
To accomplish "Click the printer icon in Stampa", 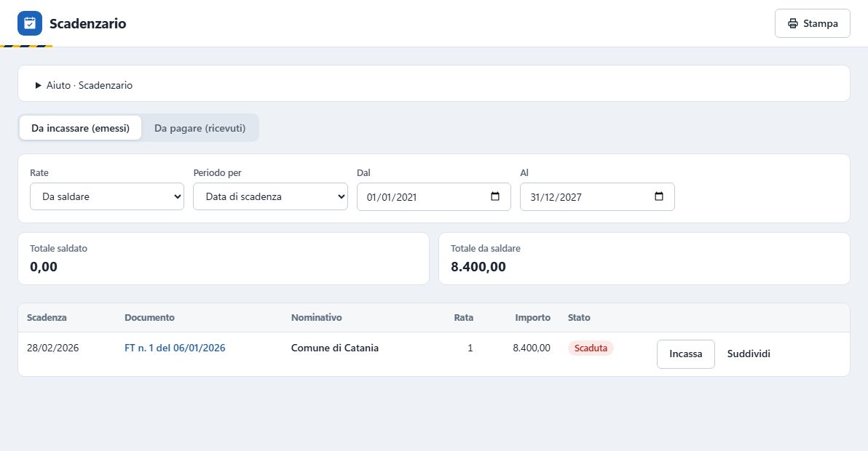I will coord(793,23).
